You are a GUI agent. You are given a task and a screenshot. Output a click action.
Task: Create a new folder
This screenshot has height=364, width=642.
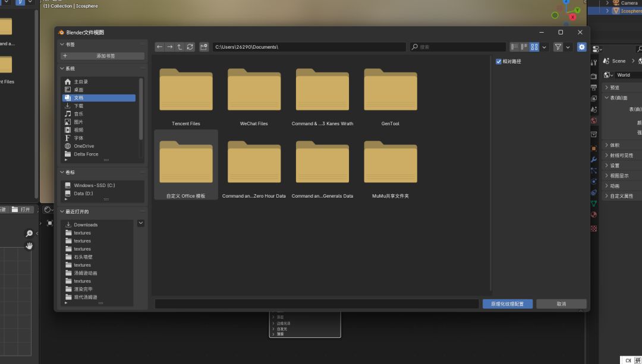tap(204, 47)
